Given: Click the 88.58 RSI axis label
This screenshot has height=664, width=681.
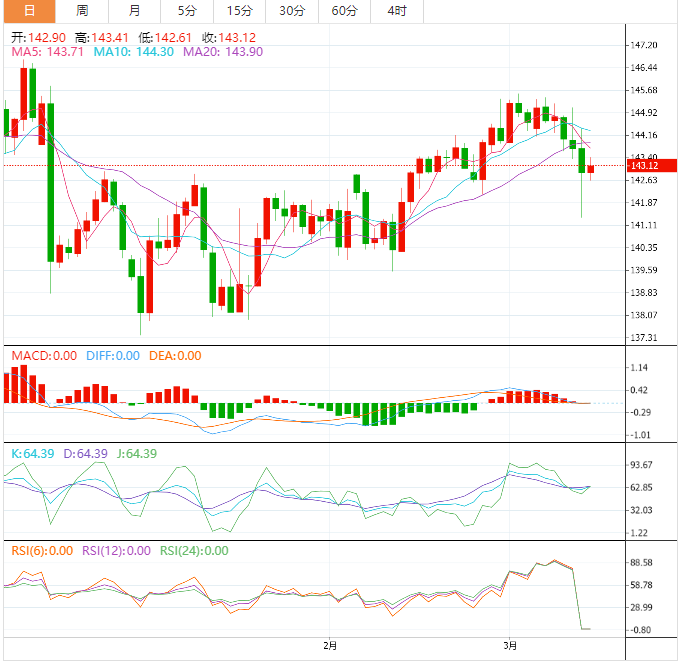Looking at the screenshot, I should tap(641, 563).
